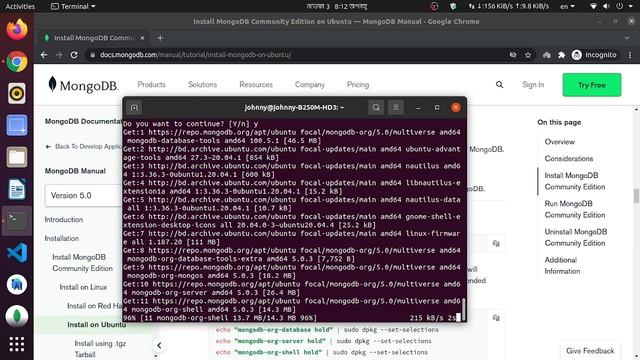Close the Install MongoDB tab
The width and height of the screenshot is (640, 360).
[x=142, y=38]
